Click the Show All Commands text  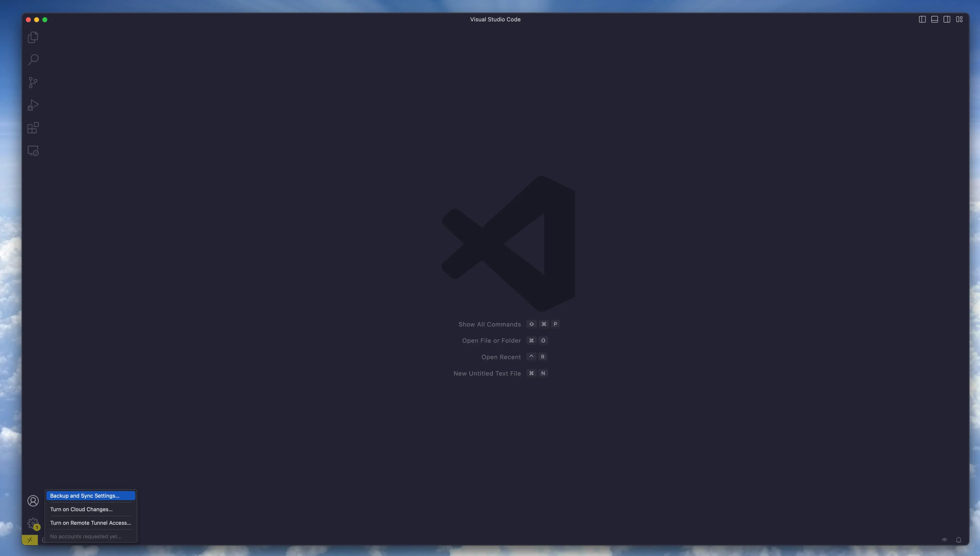pyautogui.click(x=489, y=324)
